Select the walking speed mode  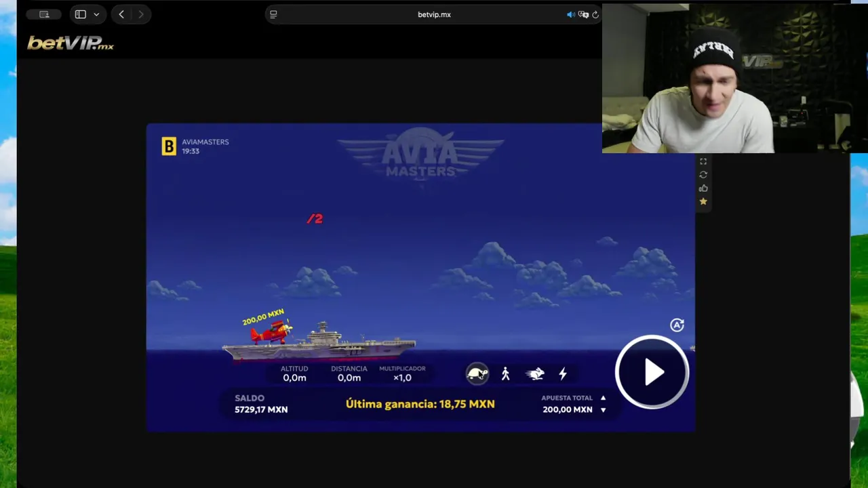pos(505,373)
